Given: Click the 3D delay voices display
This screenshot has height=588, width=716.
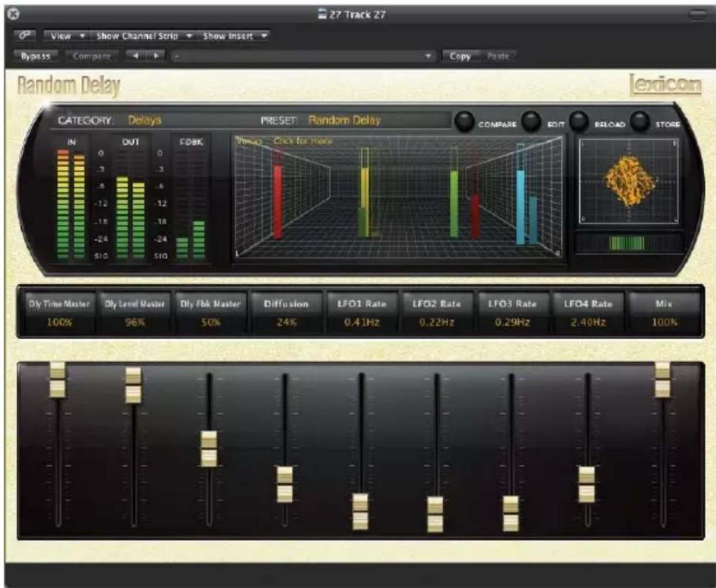Looking at the screenshot, I should tap(399, 197).
